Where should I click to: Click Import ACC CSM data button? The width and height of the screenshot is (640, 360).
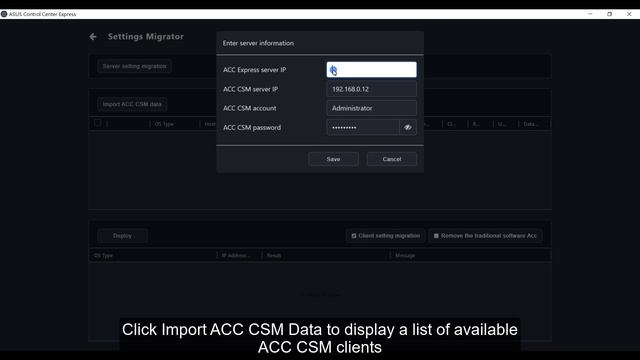point(132,104)
